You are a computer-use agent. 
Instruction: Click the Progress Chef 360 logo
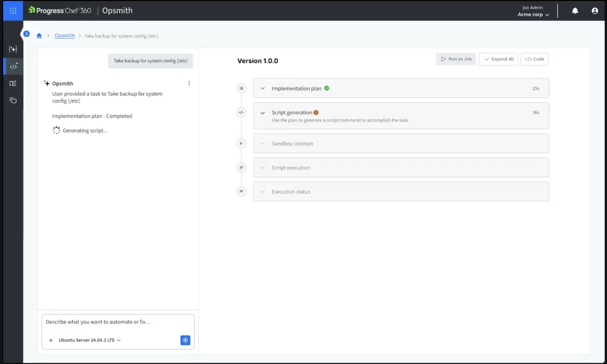(60, 11)
